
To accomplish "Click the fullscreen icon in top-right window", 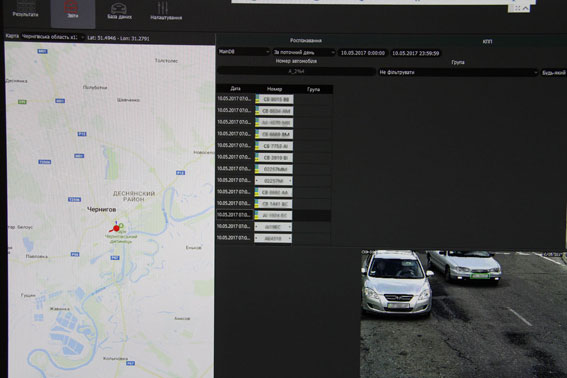I will coord(517,8).
